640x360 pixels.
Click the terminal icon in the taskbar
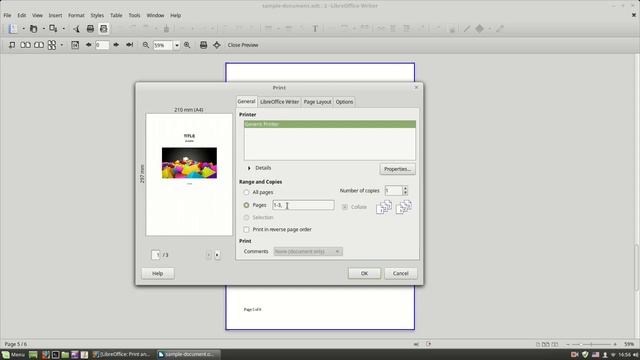click(55, 355)
